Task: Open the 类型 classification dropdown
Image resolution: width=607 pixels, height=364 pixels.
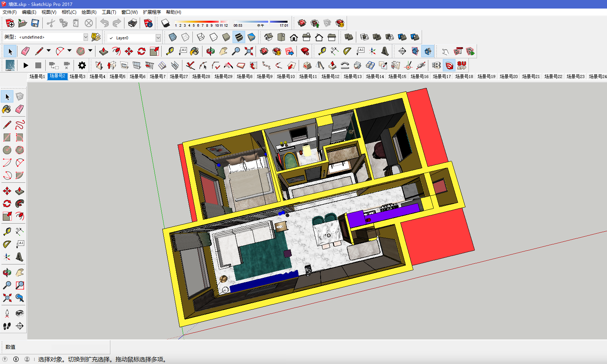Action: [86, 37]
